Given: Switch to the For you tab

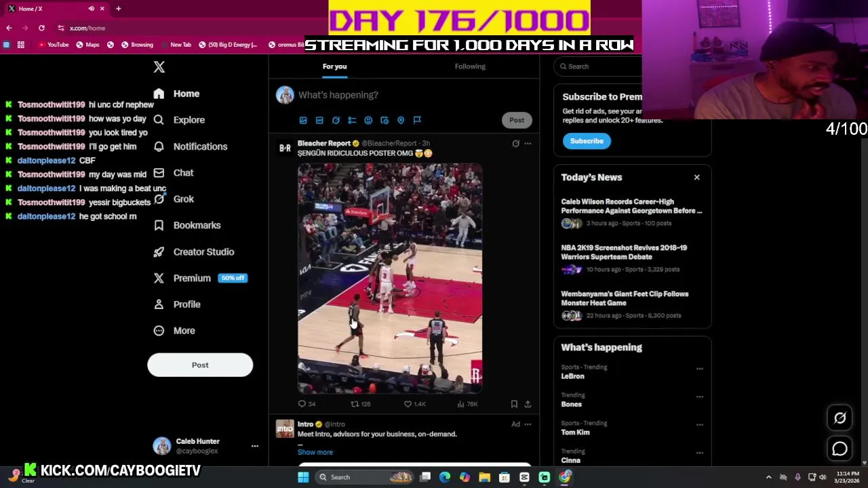Looking at the screenshot, I should tap(334, 66).
